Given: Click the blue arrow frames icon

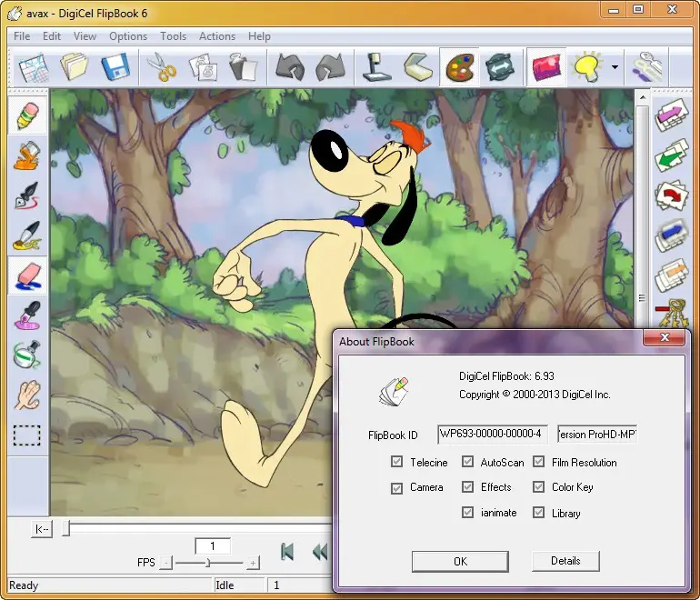Looking at the screenshot, I should [671, 235].
